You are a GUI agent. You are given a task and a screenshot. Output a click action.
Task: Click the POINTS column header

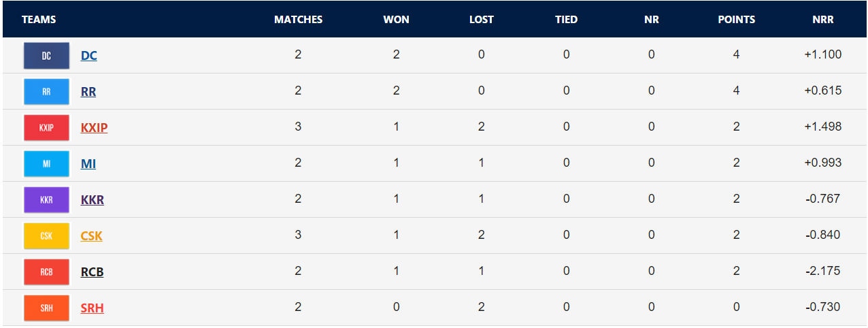736,20
